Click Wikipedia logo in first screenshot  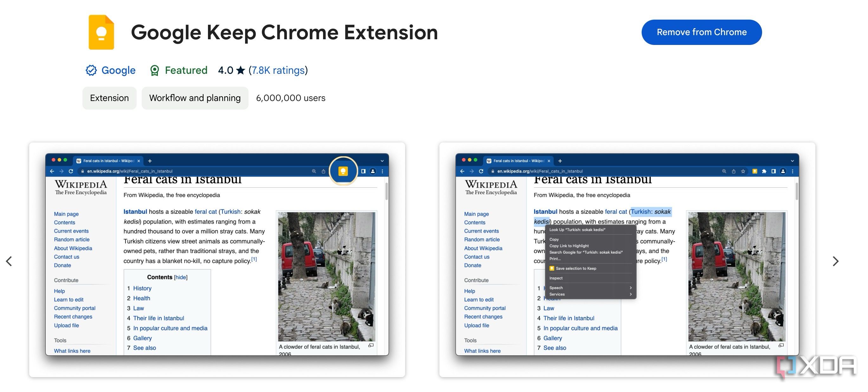(81, 187)
